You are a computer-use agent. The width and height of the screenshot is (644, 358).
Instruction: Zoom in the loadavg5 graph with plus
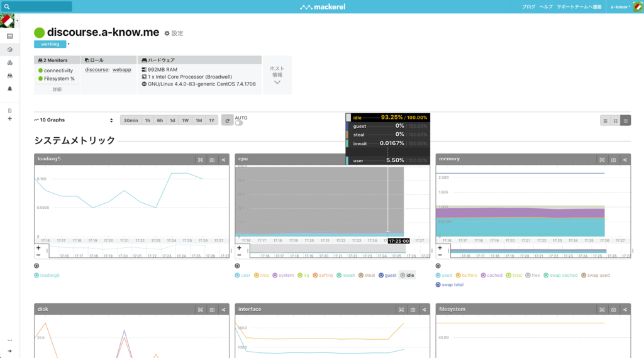(38, 248)
